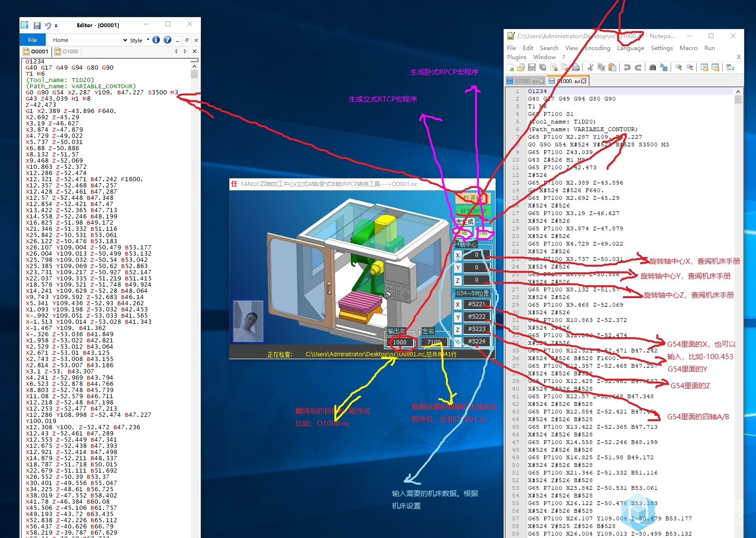Image resolution: width=756 pixels, height=538 pixels.
Task: Click Zoom Out icon in Notepad++
Action: point(689,68)
